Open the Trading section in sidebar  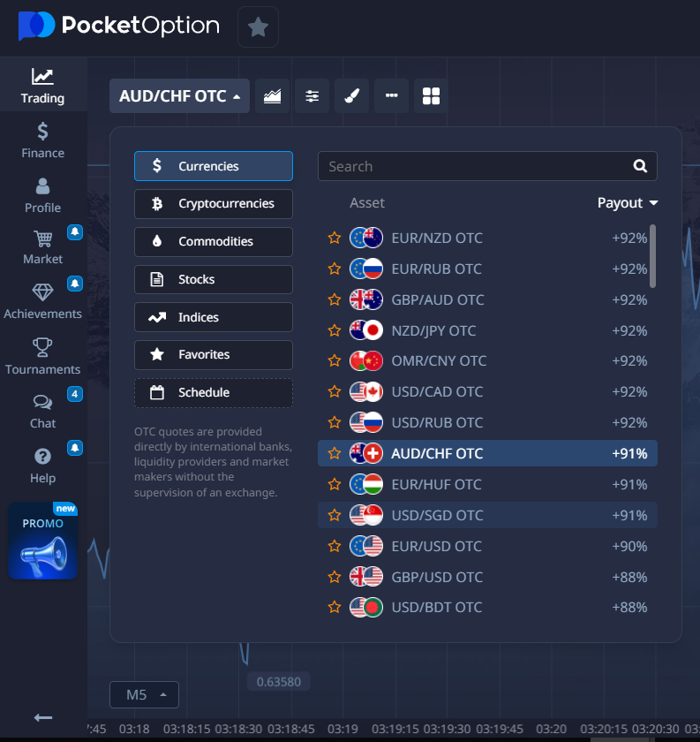coord(42,86)
